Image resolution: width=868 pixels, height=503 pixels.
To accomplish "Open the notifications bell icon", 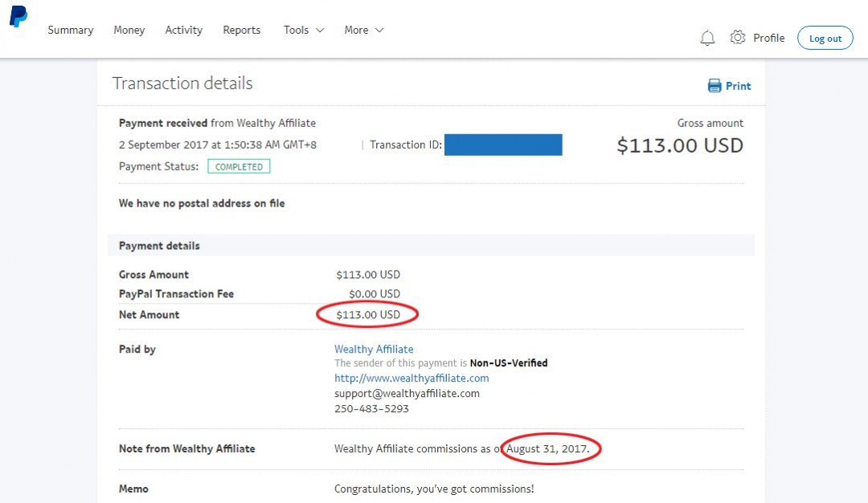I will tap(707, 39).
